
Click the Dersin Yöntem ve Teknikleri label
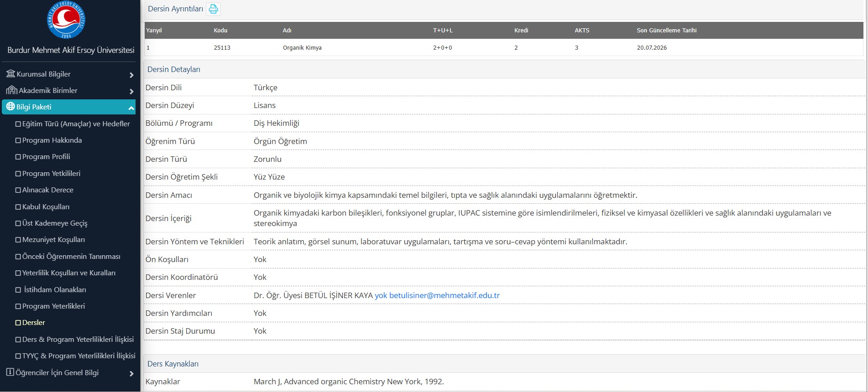click(x=195, y=242)
